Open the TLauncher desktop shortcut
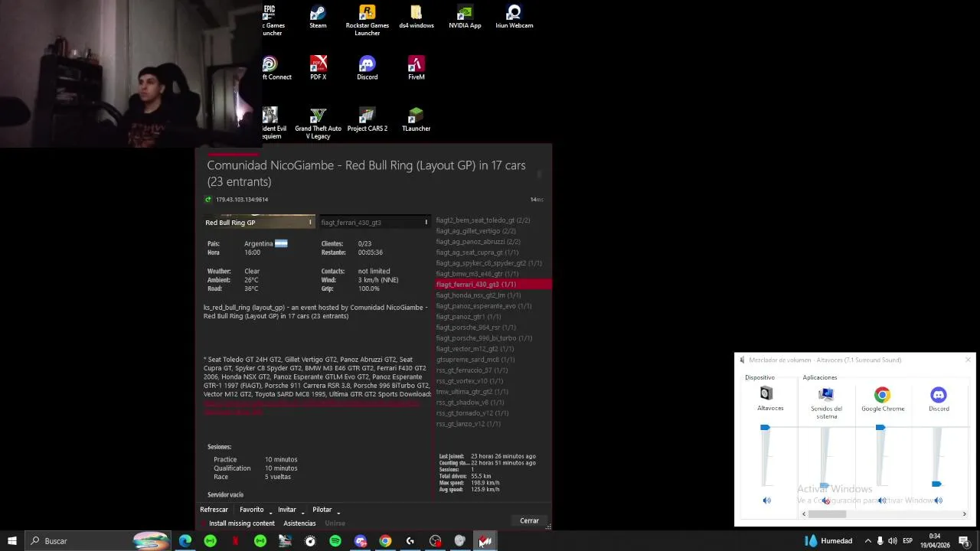980x551 pixels. coord(416,119)
